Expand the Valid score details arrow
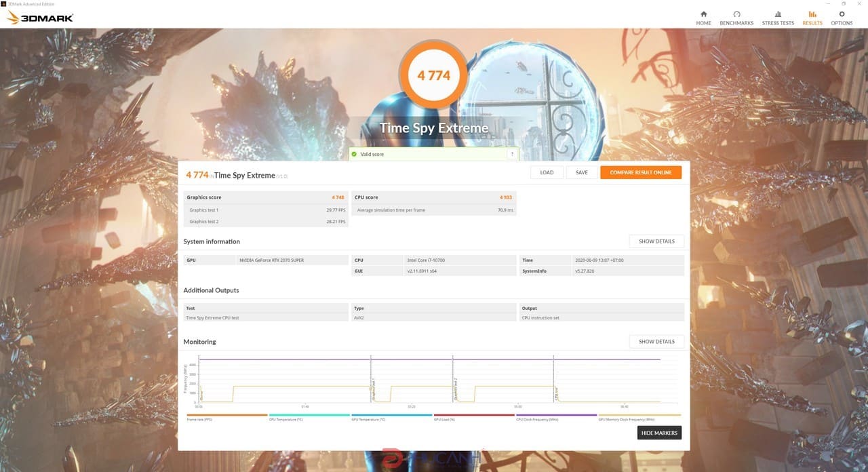 click(512, 154)
